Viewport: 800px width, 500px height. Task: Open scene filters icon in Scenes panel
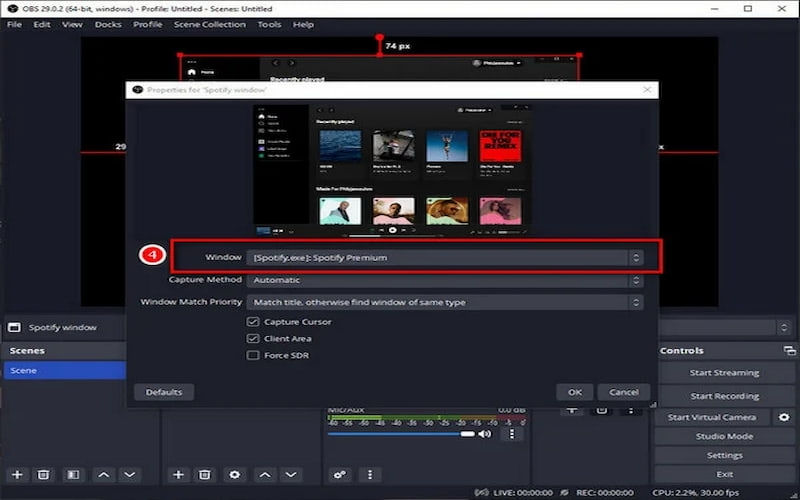pyautogui.click(x=72, y=474)
